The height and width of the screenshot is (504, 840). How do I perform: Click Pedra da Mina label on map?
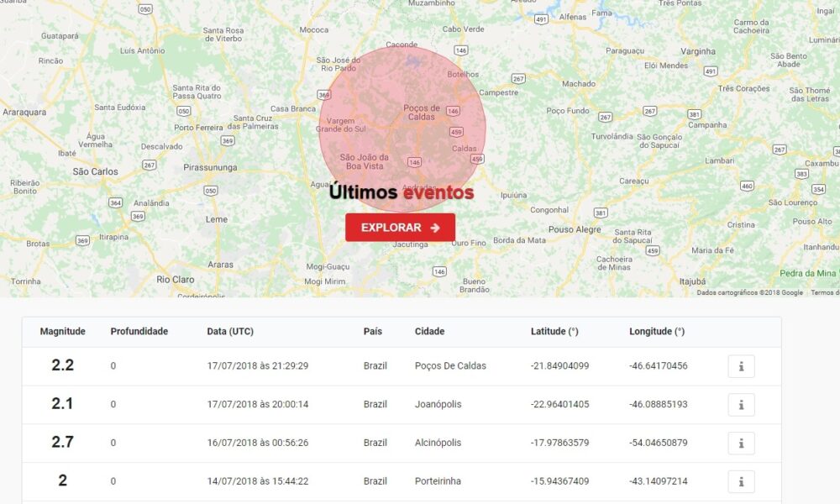click(806, 274)
